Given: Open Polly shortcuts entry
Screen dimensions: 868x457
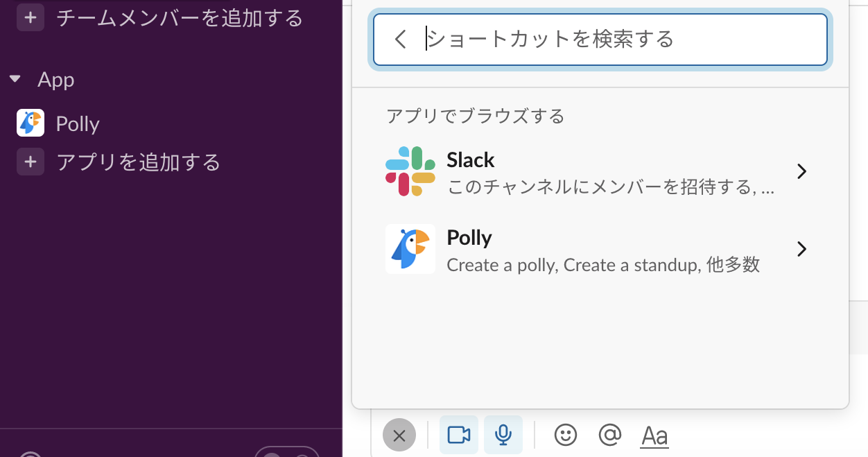Looking at the screenshot, I should click(600, 249).
